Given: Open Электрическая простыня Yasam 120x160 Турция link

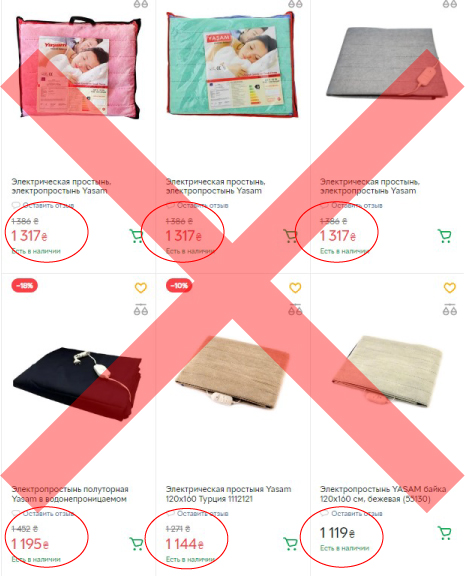Looking at the screenshot, I should coord(228,494).
